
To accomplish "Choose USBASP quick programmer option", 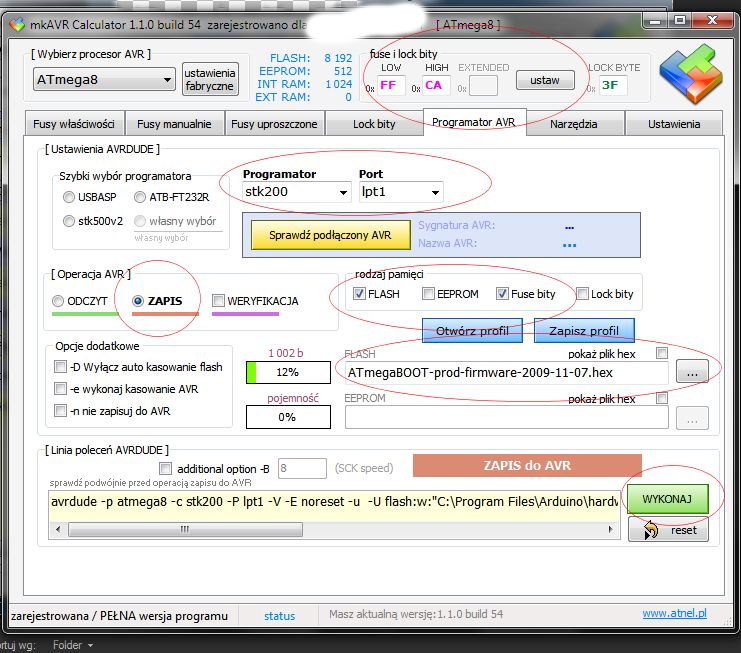I will [69, 197].
